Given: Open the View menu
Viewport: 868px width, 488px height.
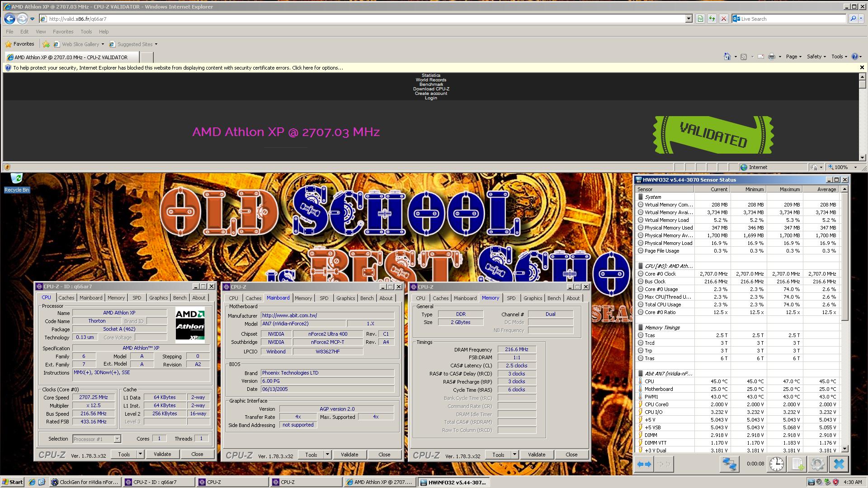Looking at the screenshot, I should click(x=41, y=32).
